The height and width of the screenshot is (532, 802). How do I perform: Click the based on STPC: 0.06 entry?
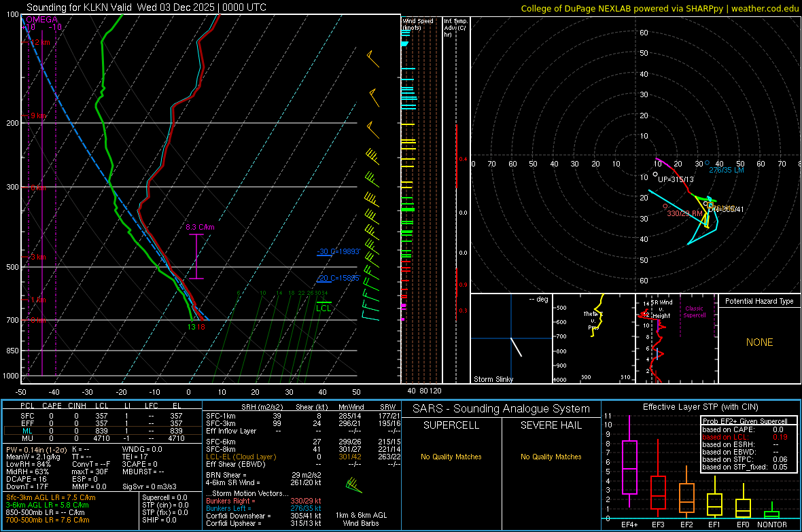(745, 459)
